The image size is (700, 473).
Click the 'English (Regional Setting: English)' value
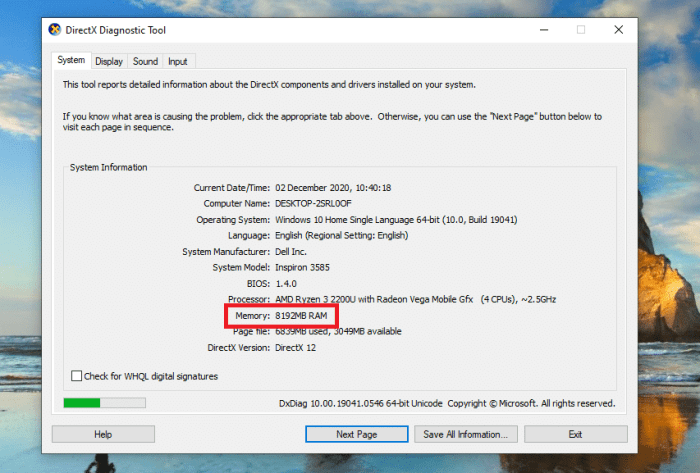coord(342,235)
